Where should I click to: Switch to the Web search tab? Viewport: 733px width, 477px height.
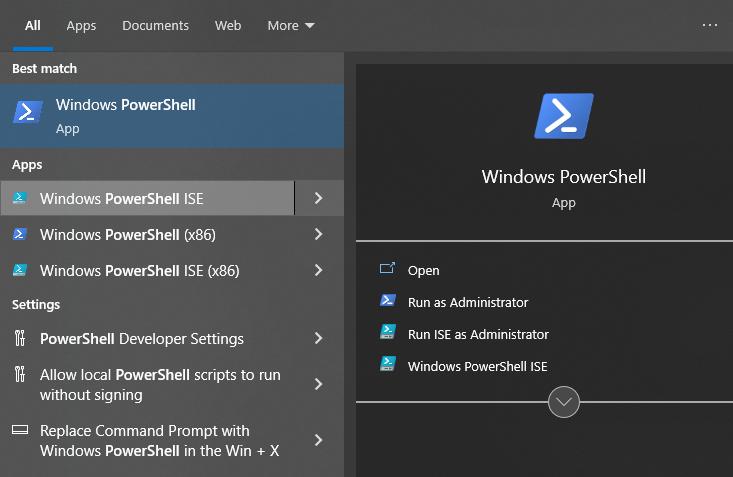[228, 25]
